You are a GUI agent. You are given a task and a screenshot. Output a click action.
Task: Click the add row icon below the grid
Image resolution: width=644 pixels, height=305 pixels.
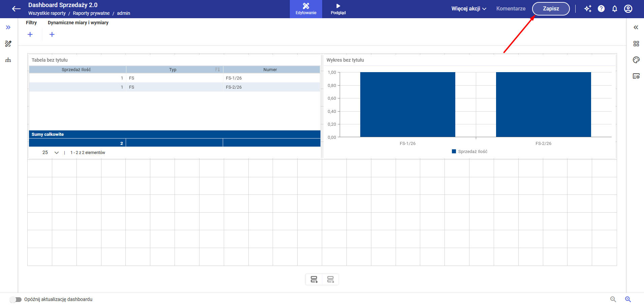click(x=314, y=279)
